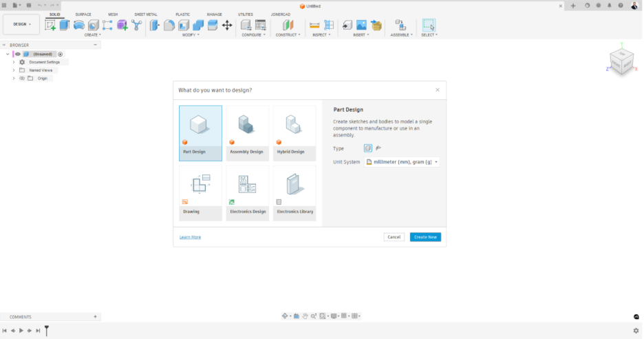Open the Design workspace dropdown

point(22,24)
